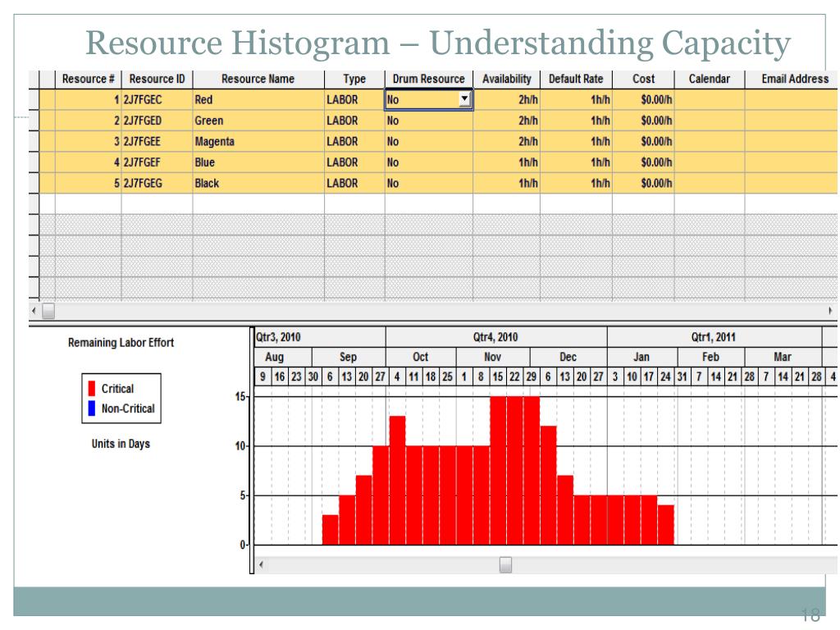Click the LABOR type cell for Green

point(354,121)
